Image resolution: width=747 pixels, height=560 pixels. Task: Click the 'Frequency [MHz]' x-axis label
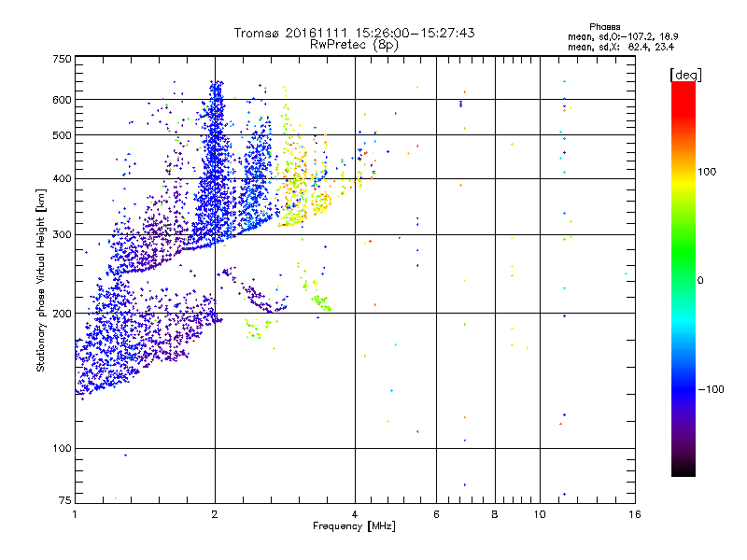(x=354, y=525)
